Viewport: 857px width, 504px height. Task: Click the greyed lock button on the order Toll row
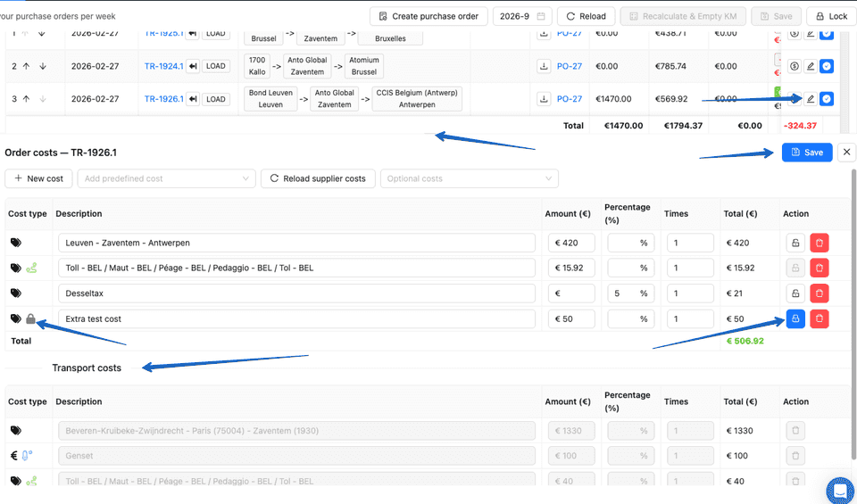795,268
